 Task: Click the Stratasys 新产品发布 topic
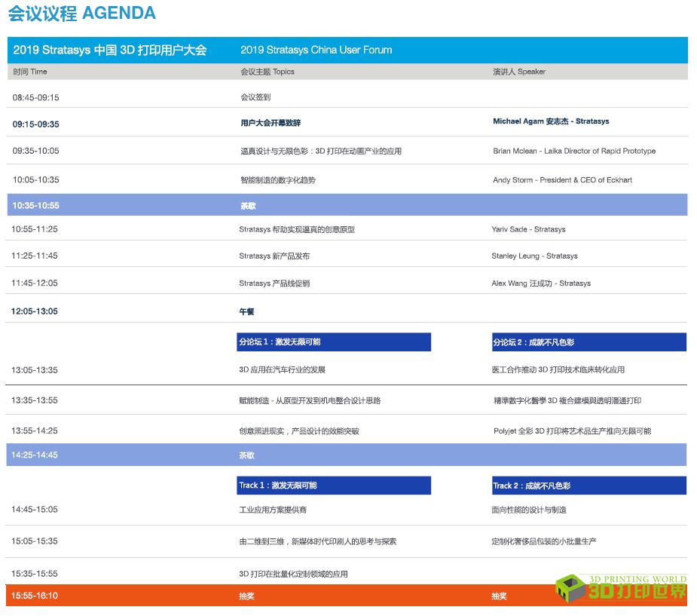pyautogui.click(x=274, y=256)
